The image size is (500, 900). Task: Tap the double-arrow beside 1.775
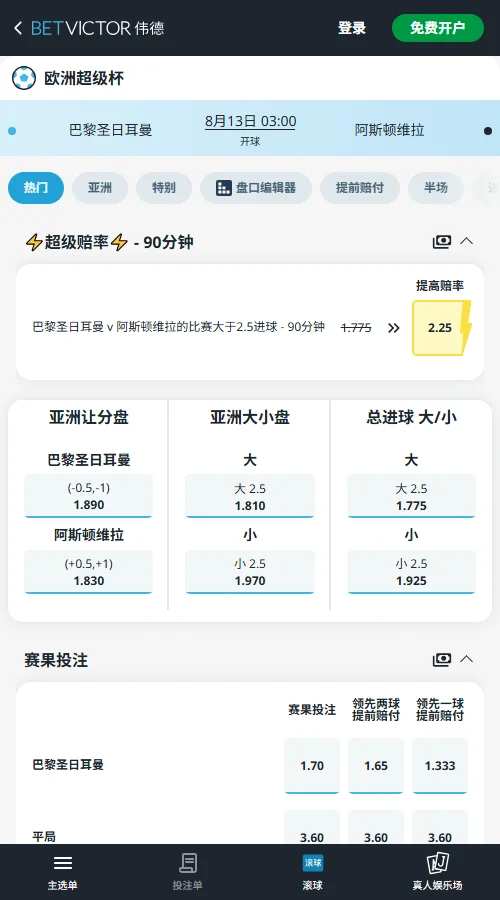pos(393,328)
